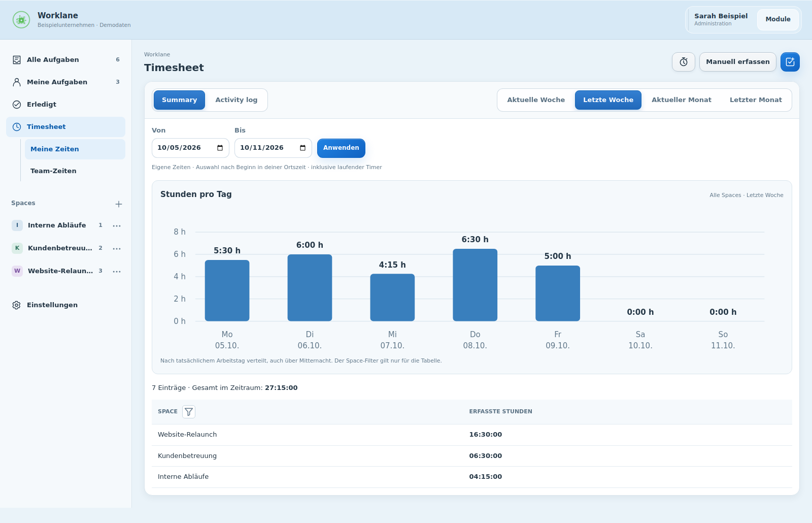Click the Erledigt checkmark icon
The width and height of the screenshot is (812, 523).
click(17, 105)
